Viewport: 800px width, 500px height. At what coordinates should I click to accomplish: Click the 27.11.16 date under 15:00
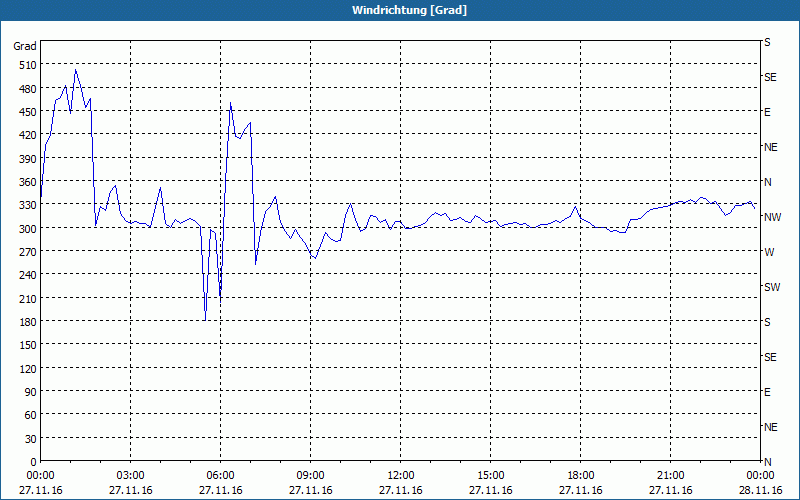click(x=491, y=490)
